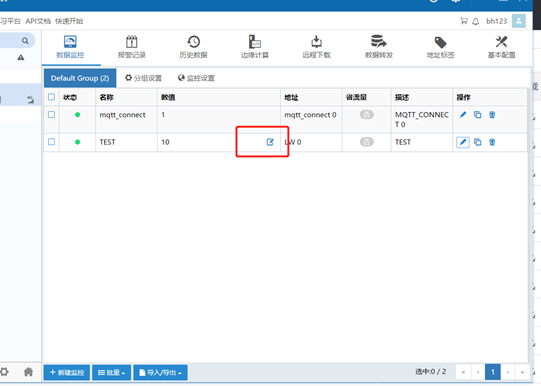Click the search magnifier icon in sidebar
This screenshot has width=541, height=386.
click(x=25, y=41)
